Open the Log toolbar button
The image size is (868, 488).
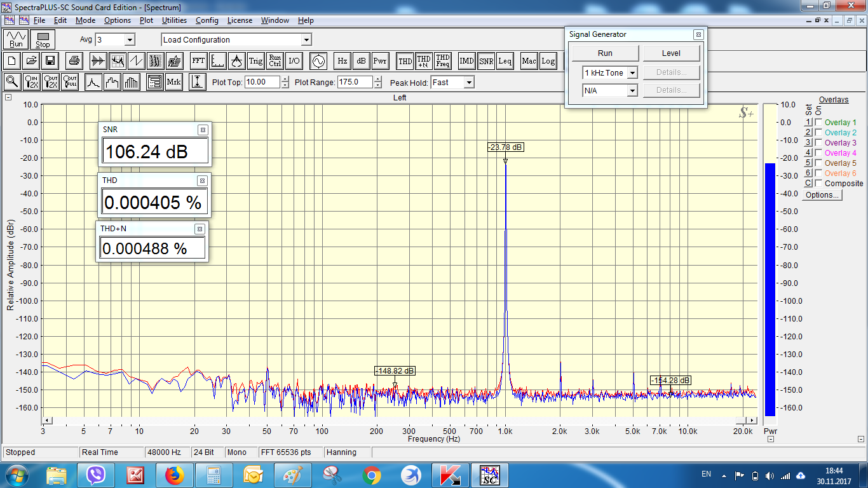548,61
